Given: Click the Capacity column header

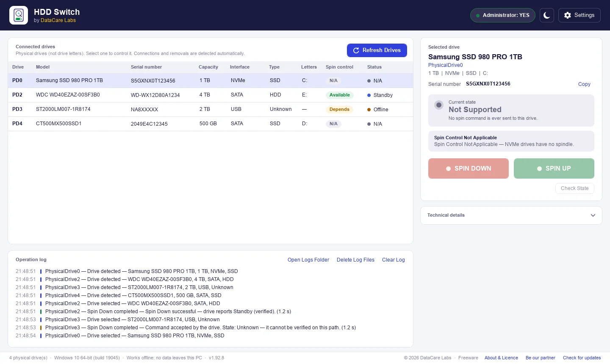Looking at the screenshot, I should point(208,67).
